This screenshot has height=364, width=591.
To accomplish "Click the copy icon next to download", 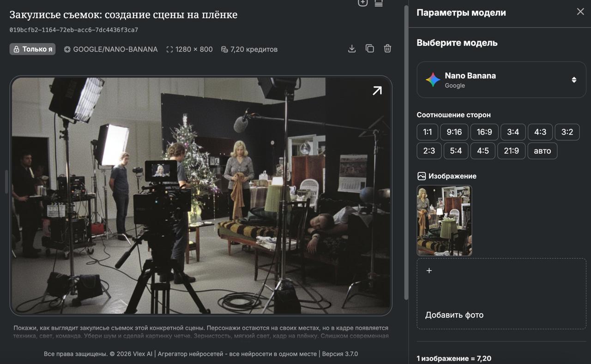I will click(370, 49).
